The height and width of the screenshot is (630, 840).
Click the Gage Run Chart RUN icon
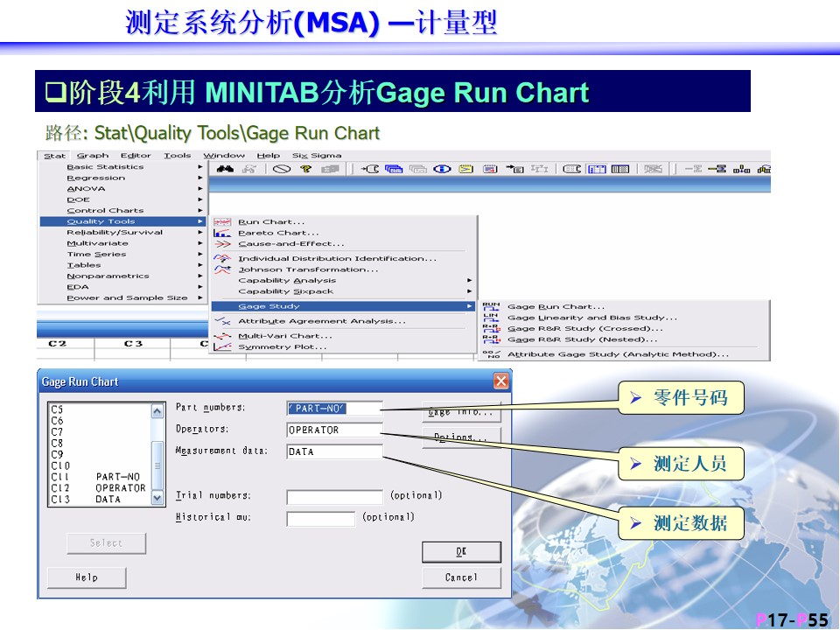click(x=491, y=306)
